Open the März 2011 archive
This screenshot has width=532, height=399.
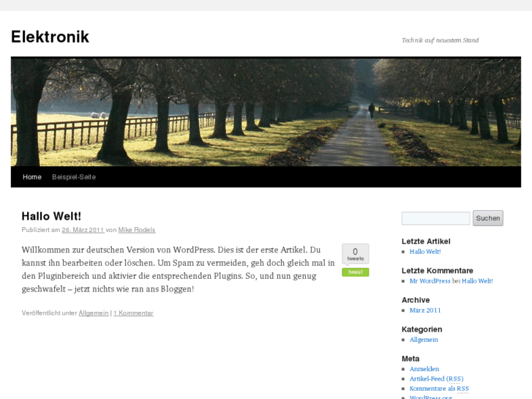click(425, 310)
